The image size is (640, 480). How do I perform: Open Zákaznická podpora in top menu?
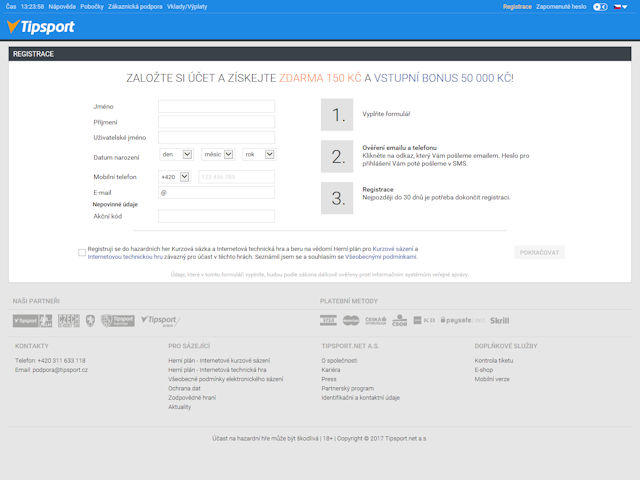coord(135,7)
